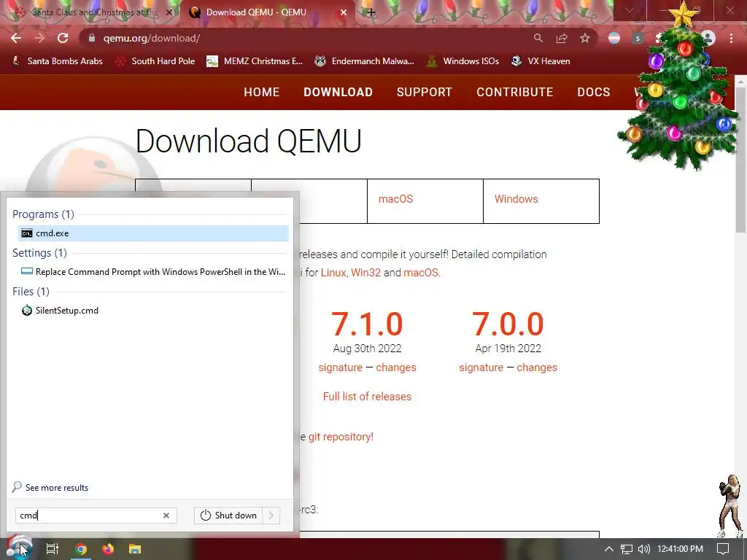Close the Download QEMU tab

click(344, 12)
